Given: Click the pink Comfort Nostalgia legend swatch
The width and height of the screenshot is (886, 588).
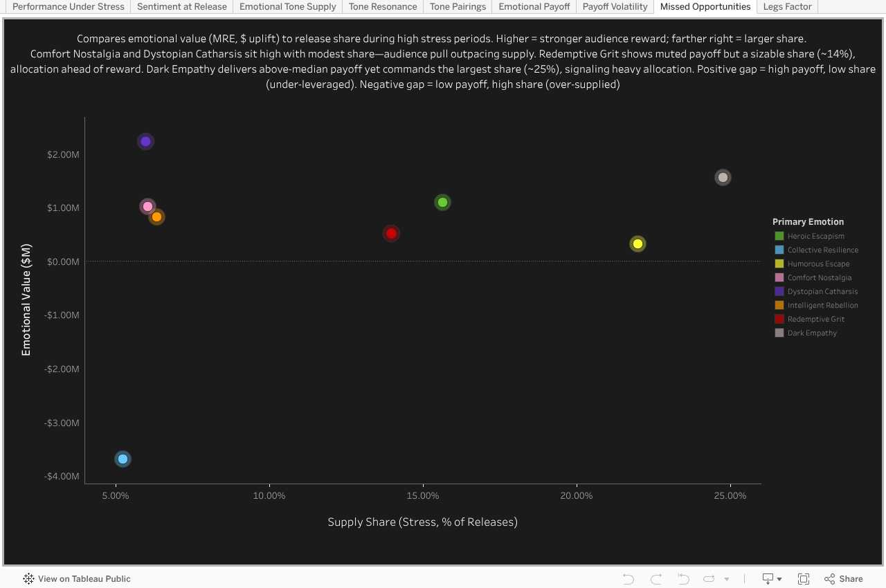Looking at the screenshot, I should (779, 278).
